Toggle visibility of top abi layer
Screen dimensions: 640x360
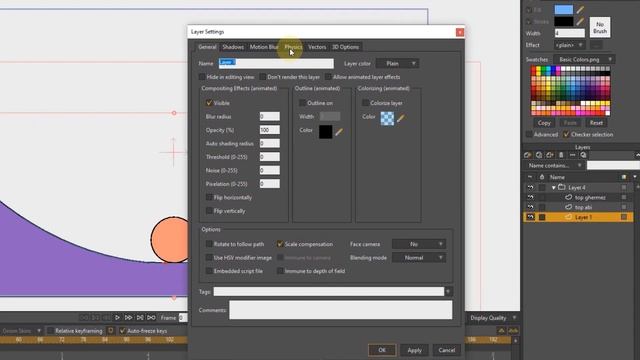click(530, 207)
